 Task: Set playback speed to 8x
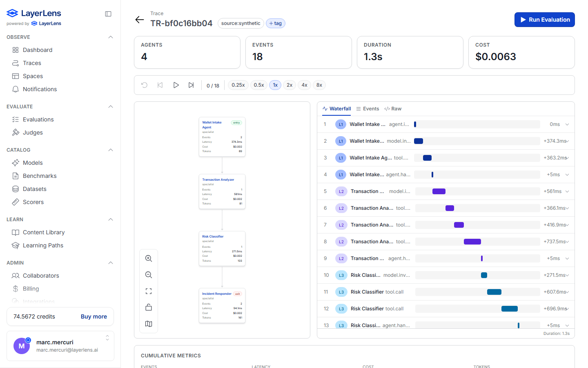tap(319, 85)
